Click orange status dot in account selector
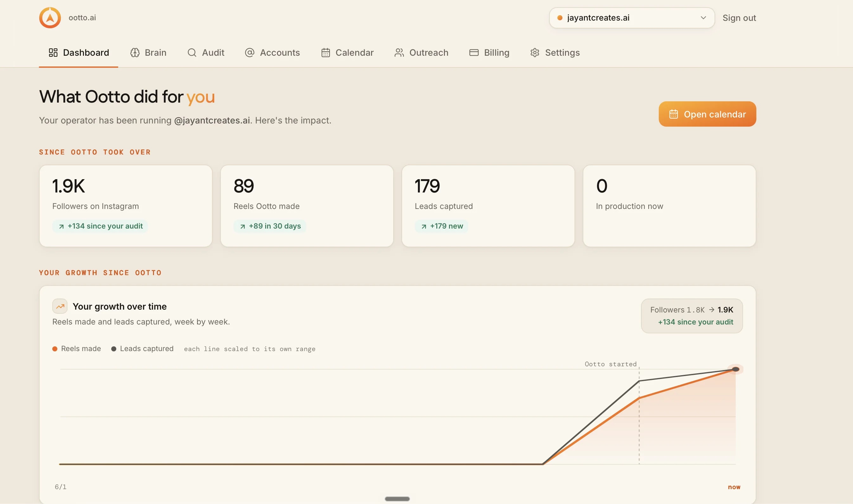 coord(560,18)
